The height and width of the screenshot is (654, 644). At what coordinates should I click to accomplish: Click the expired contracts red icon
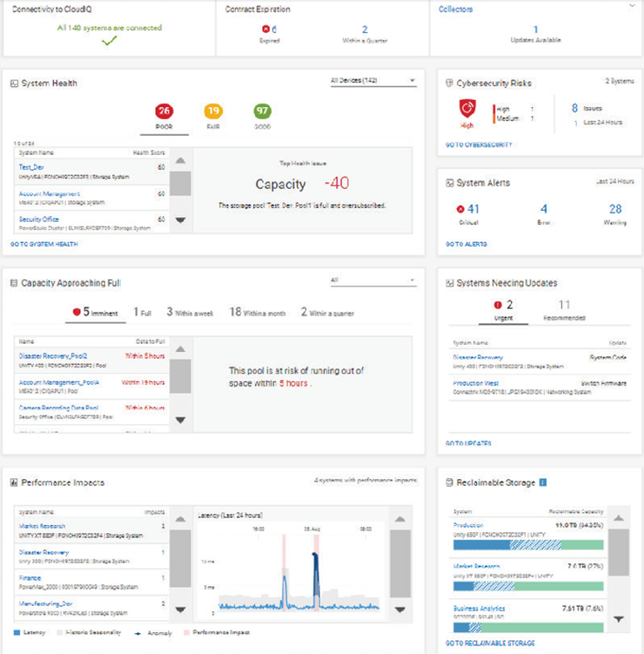point(265,30)
